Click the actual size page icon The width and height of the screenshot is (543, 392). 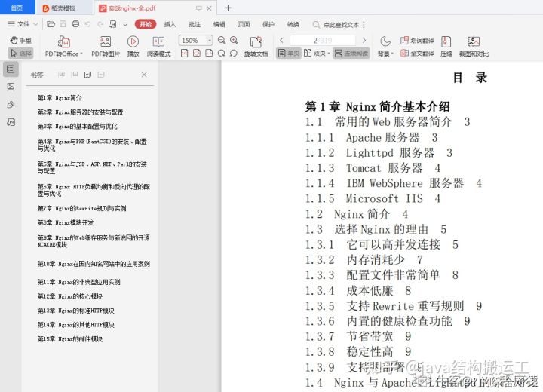(x=185, y=53)
